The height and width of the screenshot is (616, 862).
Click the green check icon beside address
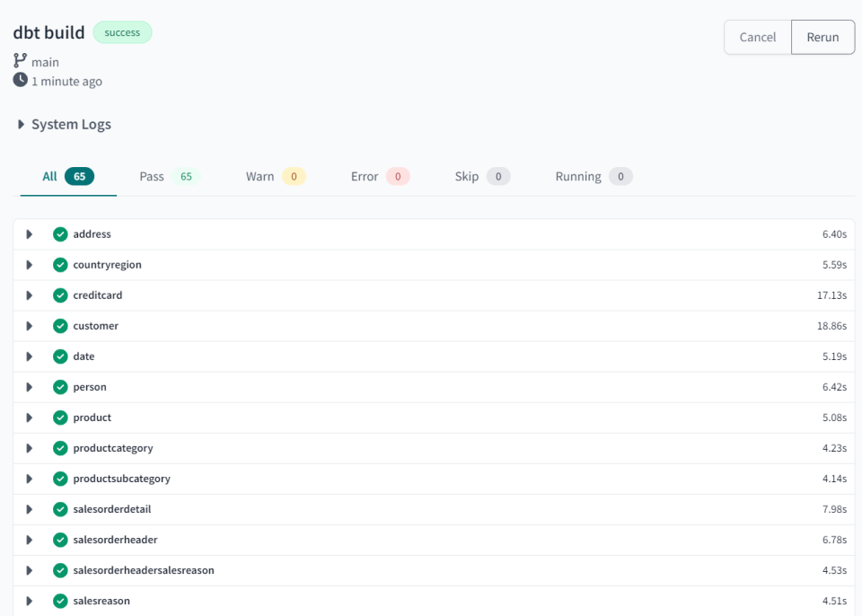(59, 233)
